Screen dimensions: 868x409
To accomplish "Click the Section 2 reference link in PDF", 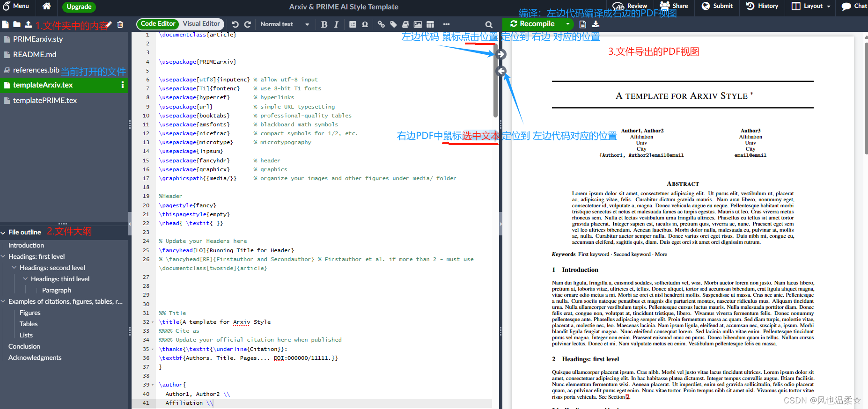I will click(x=627, y=397).
